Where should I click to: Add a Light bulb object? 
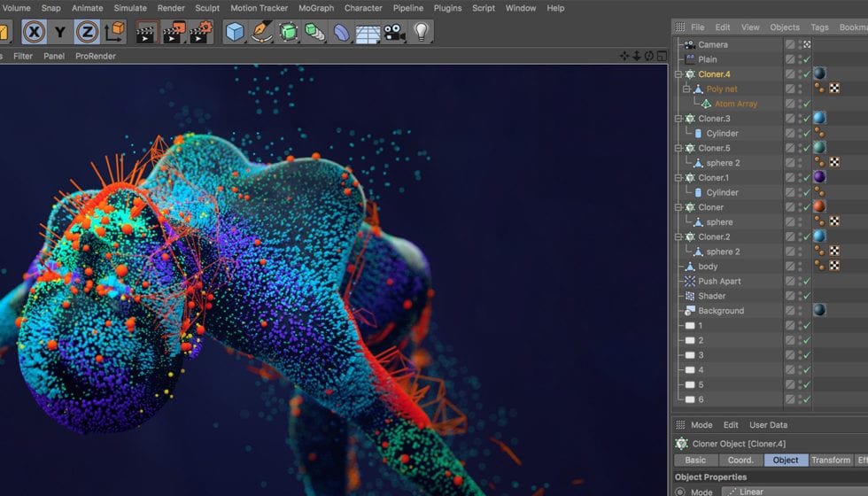coord(422,32)
